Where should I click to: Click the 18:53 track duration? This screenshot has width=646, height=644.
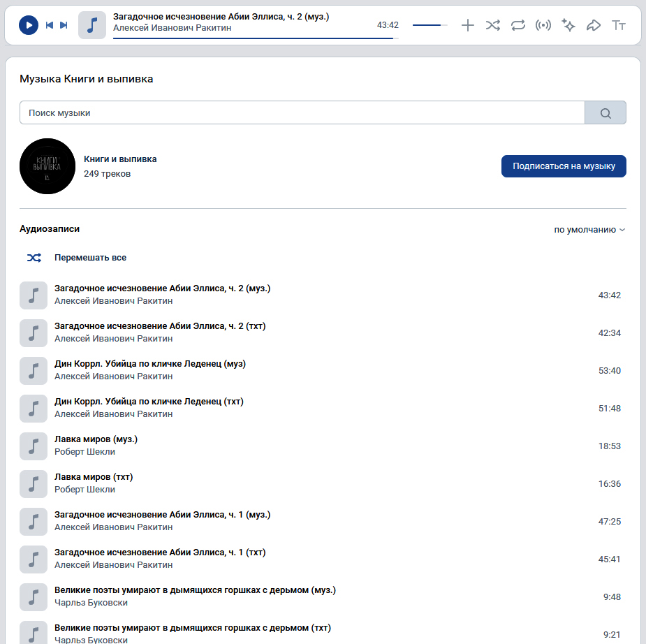(x=609, y=446)
